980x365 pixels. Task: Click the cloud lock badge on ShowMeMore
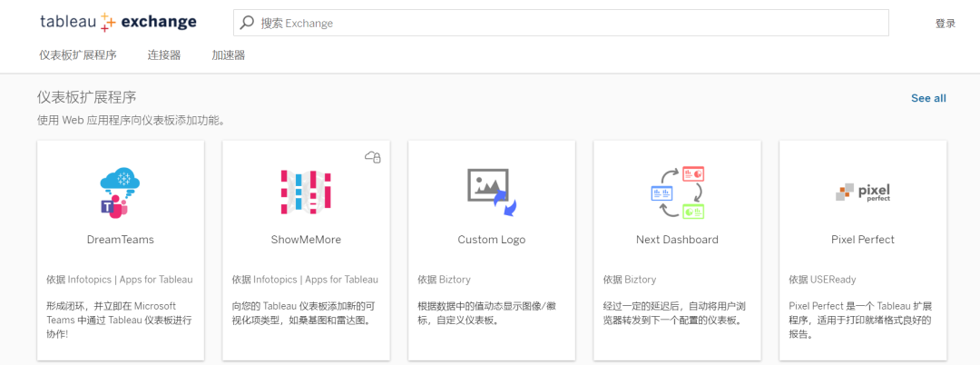pos(373,157)
